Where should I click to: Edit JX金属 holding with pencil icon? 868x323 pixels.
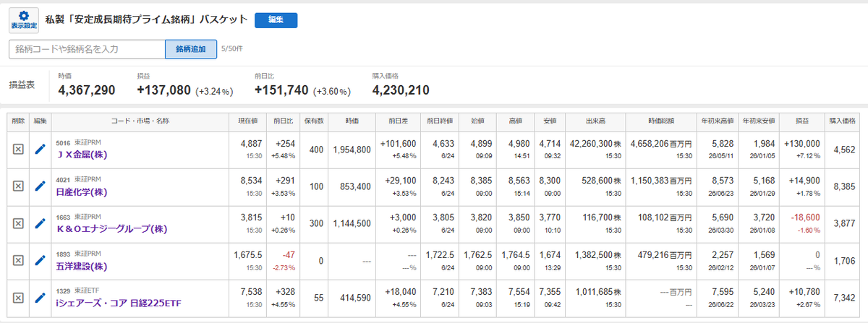40,149
